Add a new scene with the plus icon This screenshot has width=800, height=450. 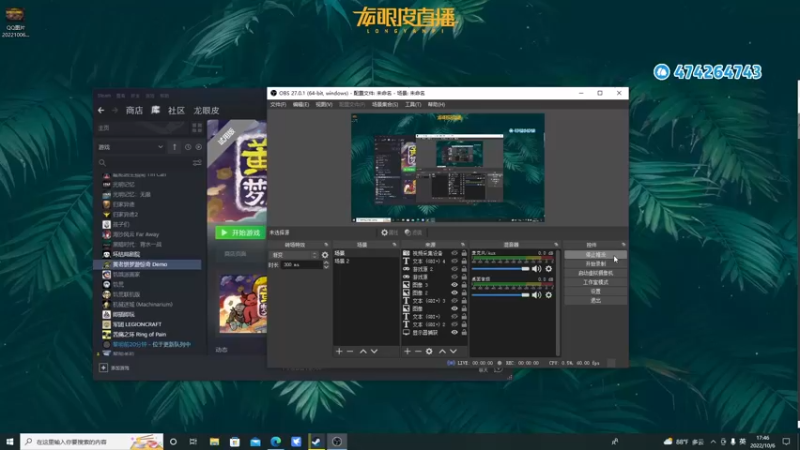coord(339,351)
